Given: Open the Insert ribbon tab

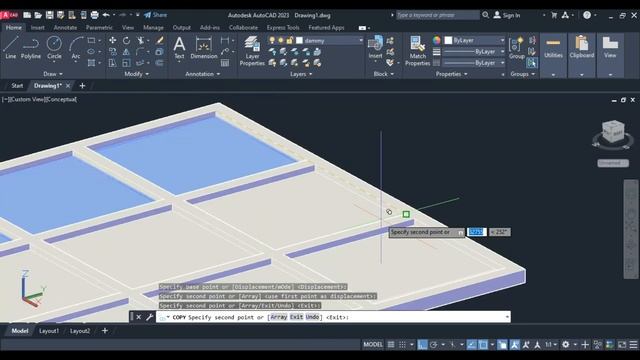Looking at the screenshot, I should coord(38,27).
